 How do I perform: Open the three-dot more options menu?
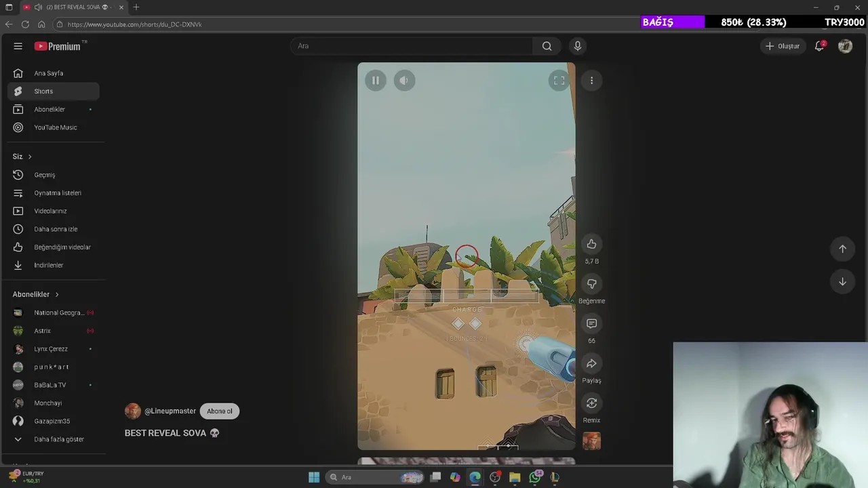coord(591,81)
